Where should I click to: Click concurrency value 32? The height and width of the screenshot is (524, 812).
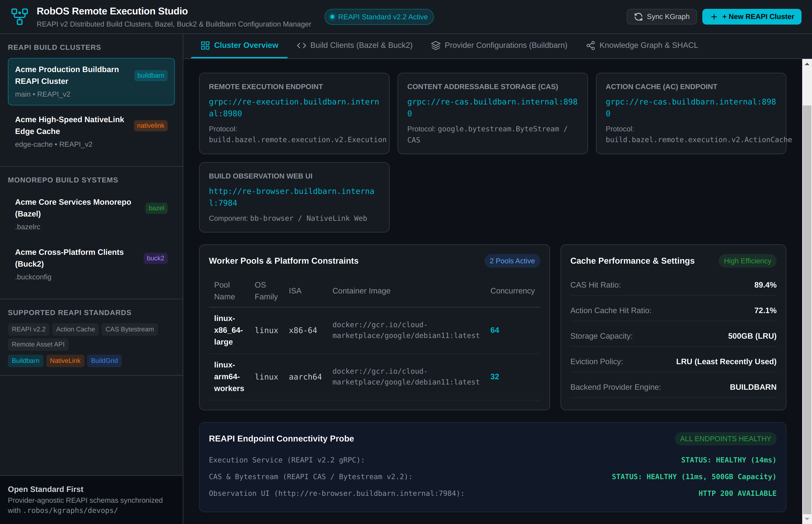[x=494, y=377]
